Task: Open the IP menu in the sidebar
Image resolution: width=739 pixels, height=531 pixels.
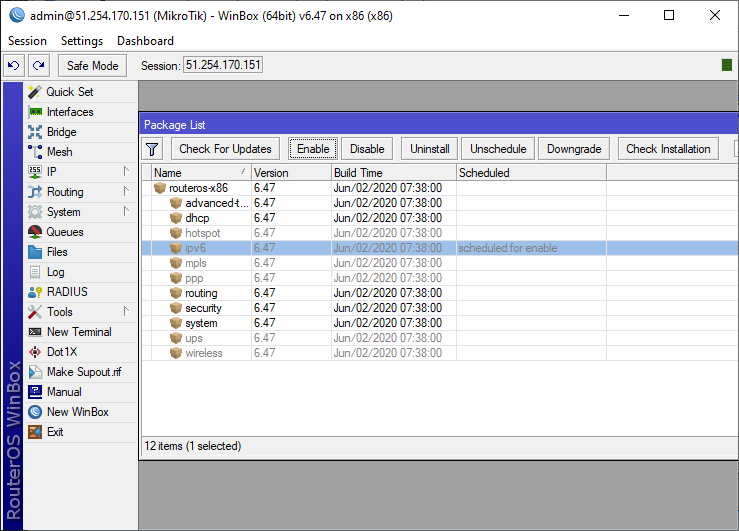Action: coord(80,172)
